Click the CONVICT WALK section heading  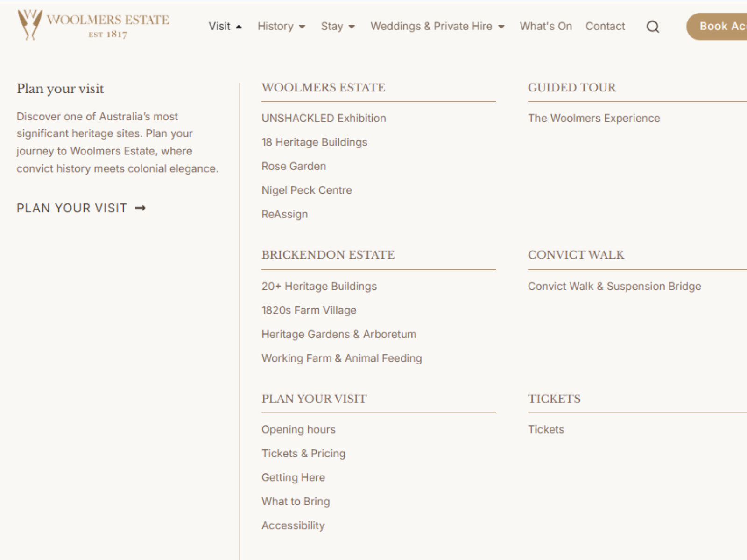tap(576, 255)
